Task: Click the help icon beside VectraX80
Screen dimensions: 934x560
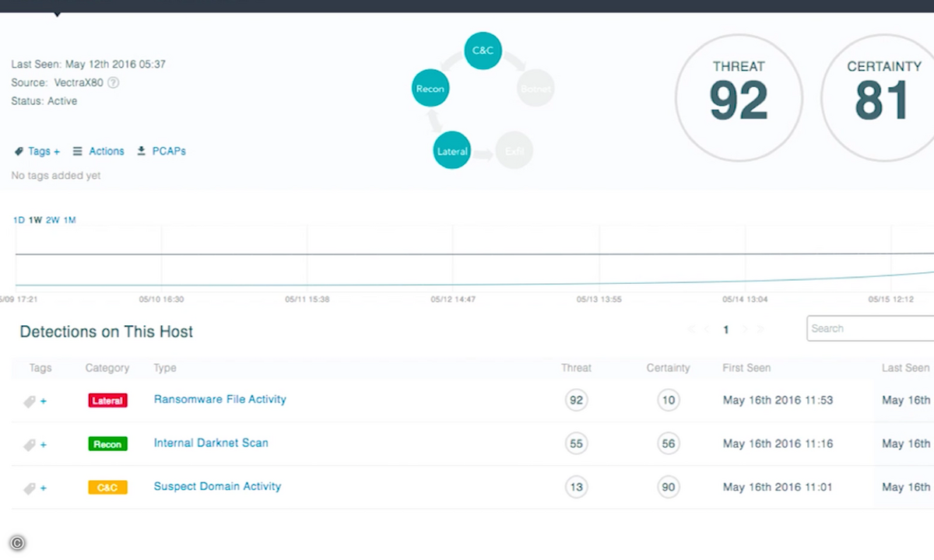Action: tap(113, 82)
